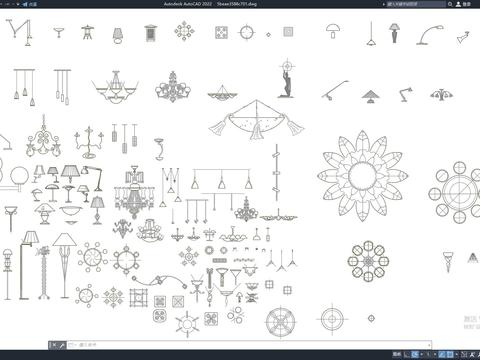This screenshot has width=480, height=360.
Task: Select the large crystal chandelier drawing
Action: tap(135, 192)
